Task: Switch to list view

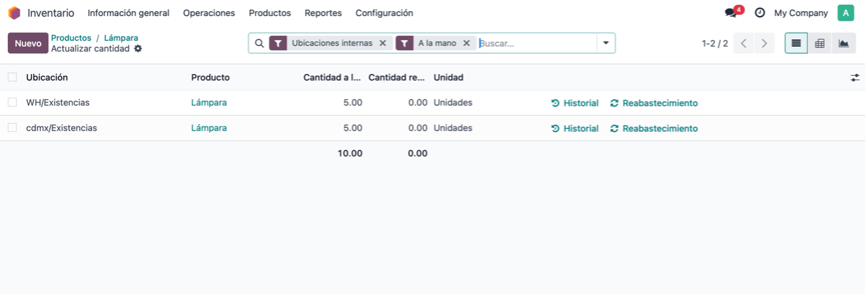Action: coord(796,43)
